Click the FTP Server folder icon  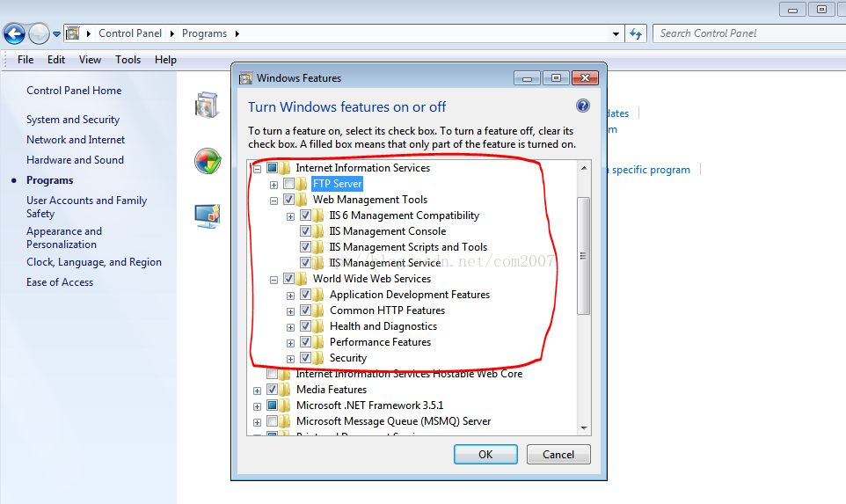click(302, 184)
